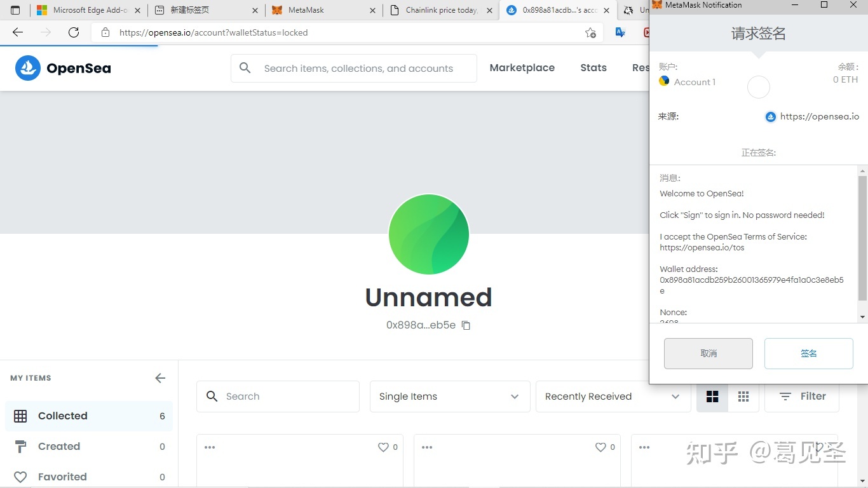This screenshot has height=488, width=868.
Task: Go back using browser back arrow
Action: (x=18, y=32)
